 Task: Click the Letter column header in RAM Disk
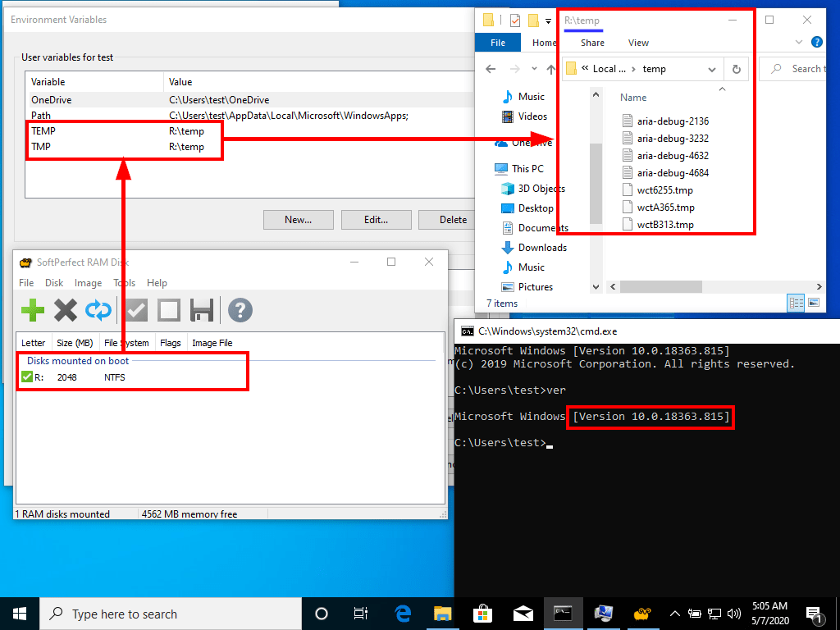[33, 343]
